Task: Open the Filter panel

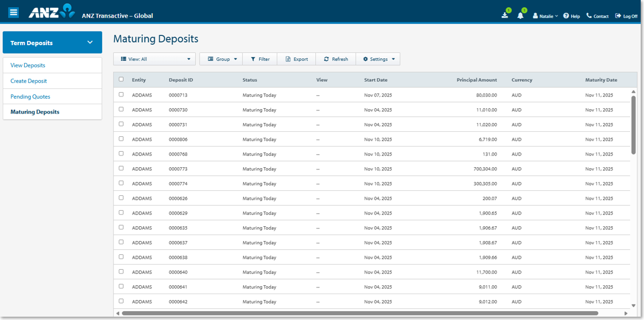Action: click(260, 58)
